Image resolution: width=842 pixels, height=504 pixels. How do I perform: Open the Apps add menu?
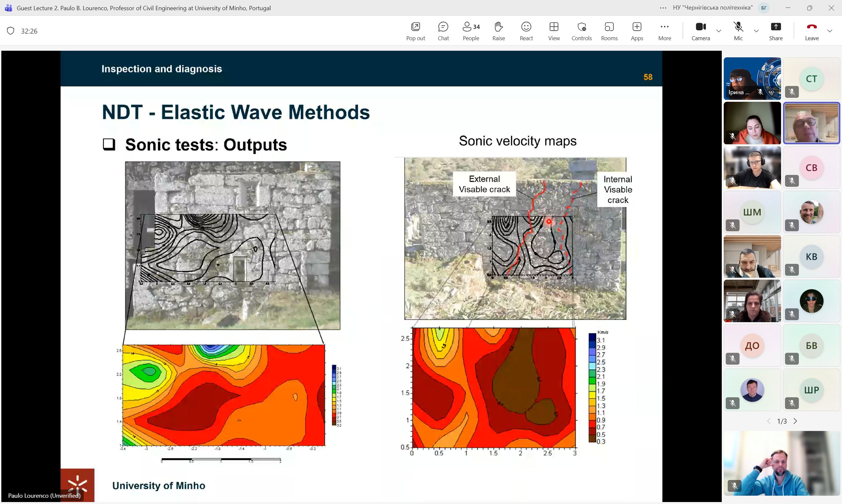pyautogui.click(x=637, y=31)
